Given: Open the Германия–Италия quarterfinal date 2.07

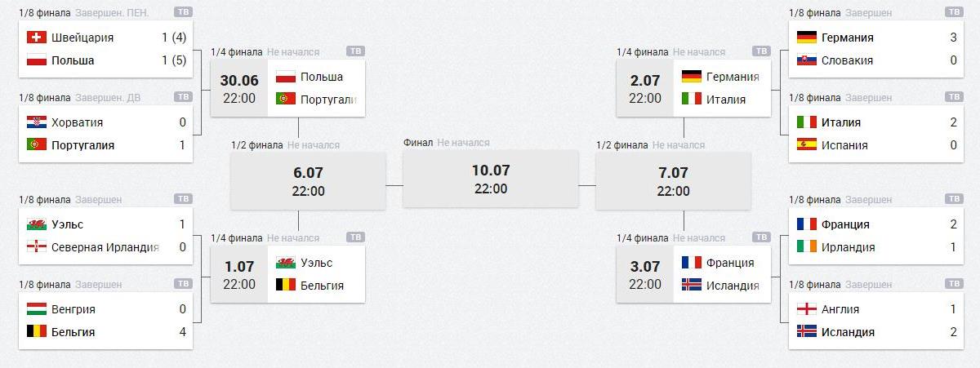Looking at the screenshot, I should (x=645, y=88).
